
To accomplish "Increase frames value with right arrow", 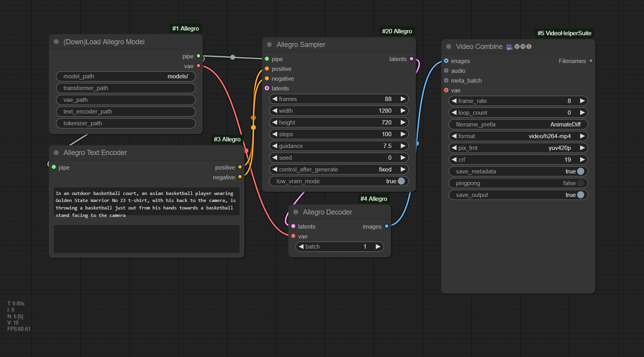I will coord(403,99).
